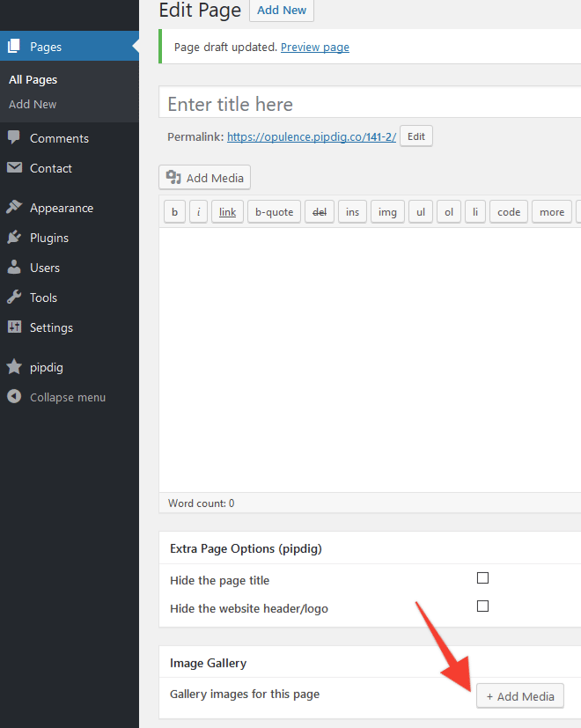This screenshot has width=581, height=728.
Task: Click the Word count: 0 status text
Action: (201, 504)
